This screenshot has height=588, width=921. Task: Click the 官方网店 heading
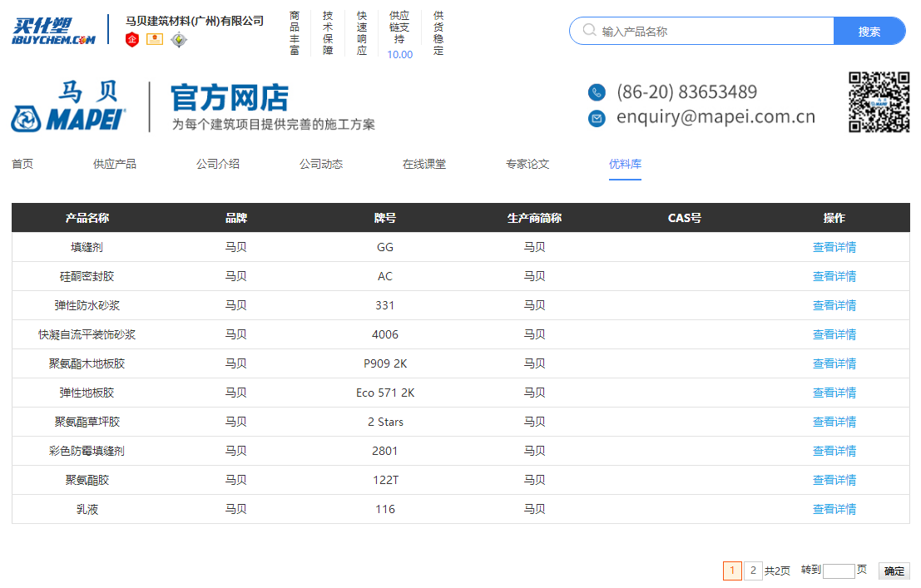point(230,97)
